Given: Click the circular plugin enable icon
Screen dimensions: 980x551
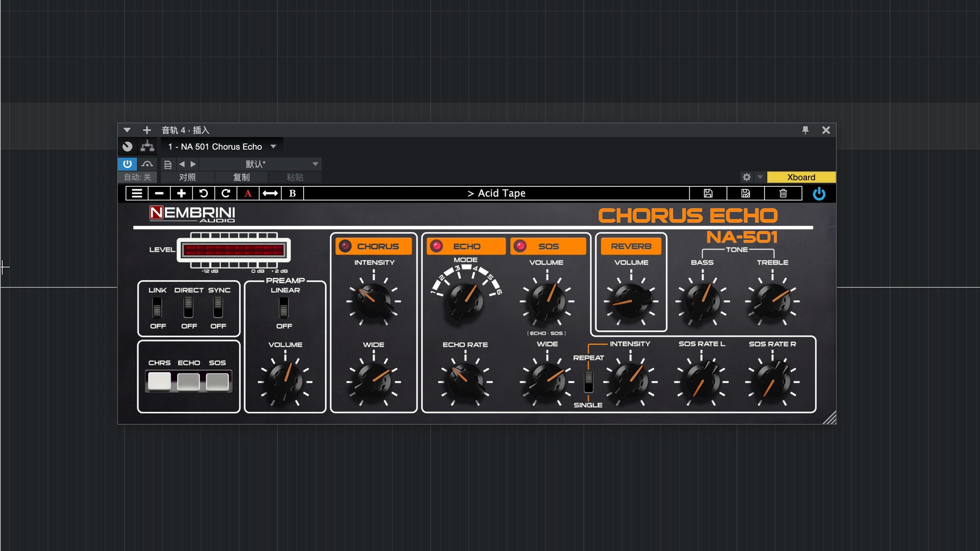Looking at the screenshot, I should [127, 147].
